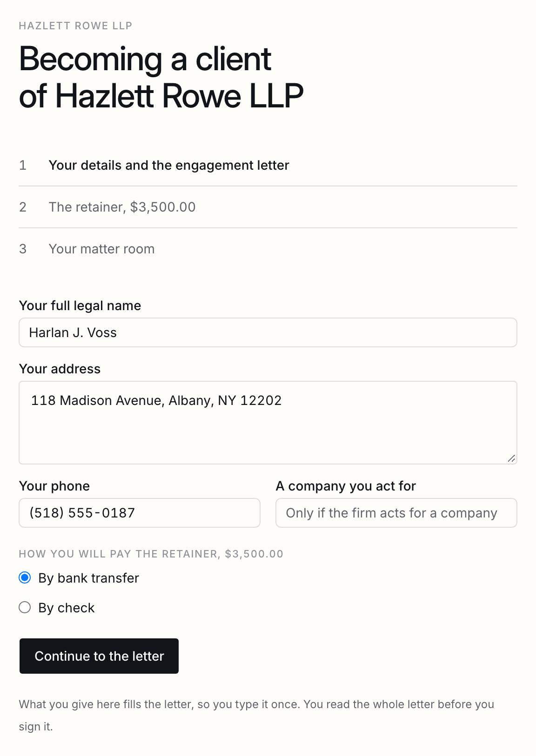Grab the address box resize handle
Viewport: 536px width, 756px height.
point(511,458)
